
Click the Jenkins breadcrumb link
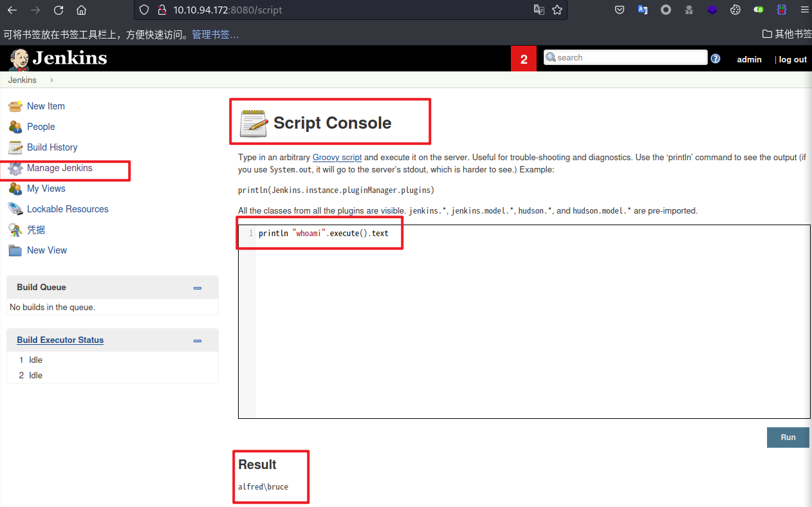[x=23, y=80]
